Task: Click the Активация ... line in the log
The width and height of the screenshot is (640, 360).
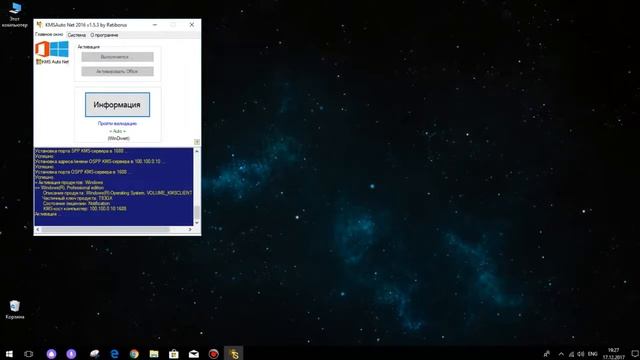Action: [x=49, y=214]
